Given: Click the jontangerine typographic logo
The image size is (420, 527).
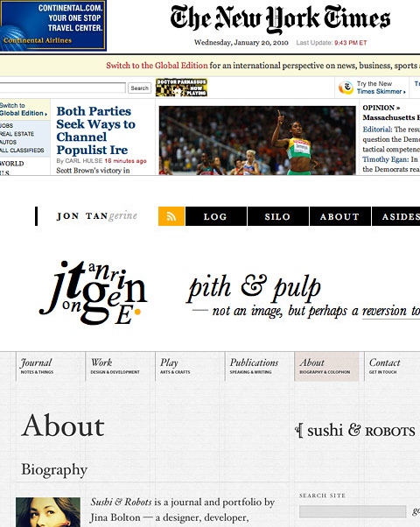Looking at the screenshot, I should (x=94, y=293).
